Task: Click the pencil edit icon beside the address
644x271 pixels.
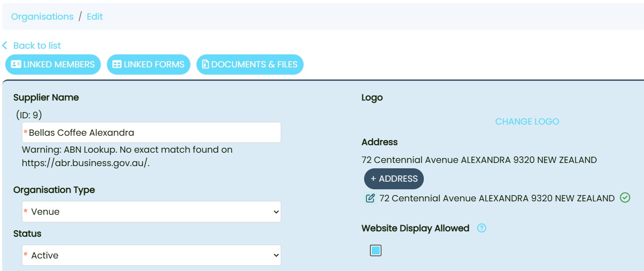Action: coord(370,198)
